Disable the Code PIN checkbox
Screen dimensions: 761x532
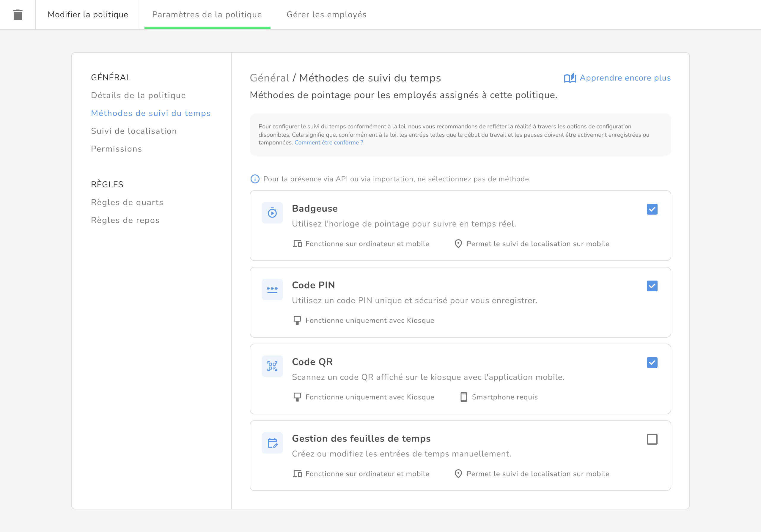652,286
